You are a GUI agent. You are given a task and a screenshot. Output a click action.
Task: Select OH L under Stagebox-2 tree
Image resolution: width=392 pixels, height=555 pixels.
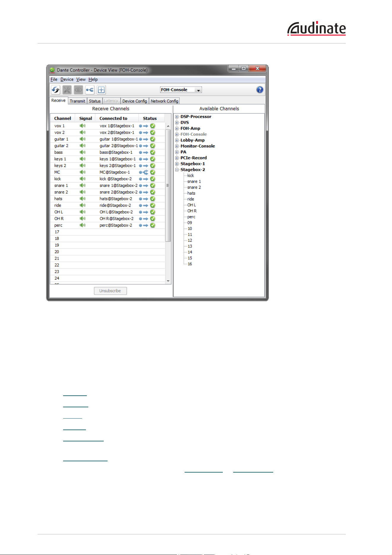pos(191,205)
